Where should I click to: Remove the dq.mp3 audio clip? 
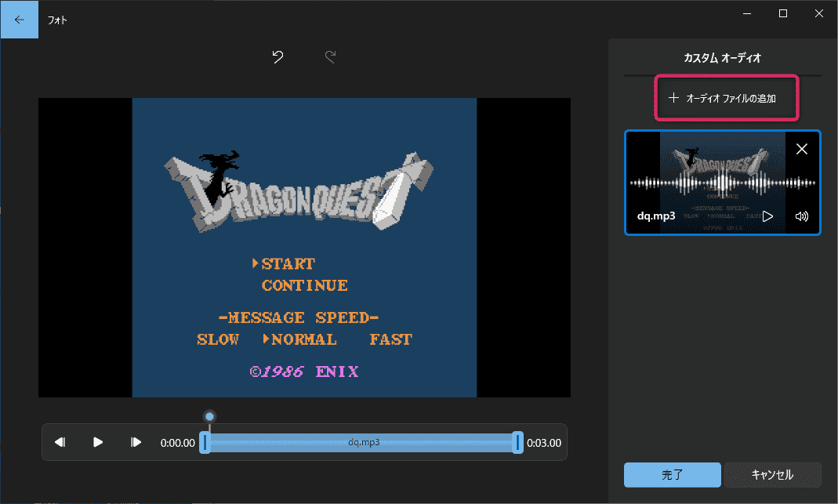[x=801, y=149]
